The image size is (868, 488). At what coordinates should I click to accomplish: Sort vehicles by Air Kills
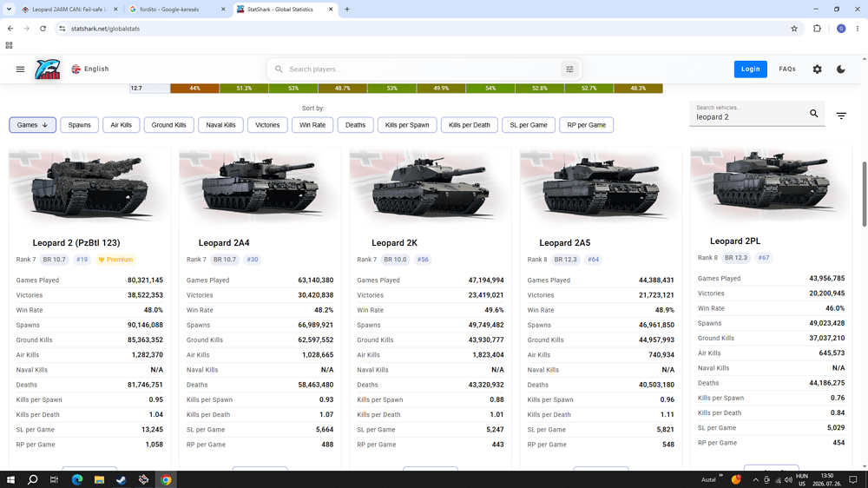click(121, 125)
